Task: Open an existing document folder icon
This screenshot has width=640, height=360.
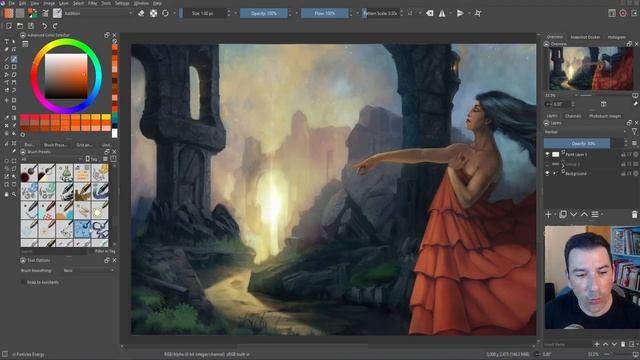Action: [20, 26]
